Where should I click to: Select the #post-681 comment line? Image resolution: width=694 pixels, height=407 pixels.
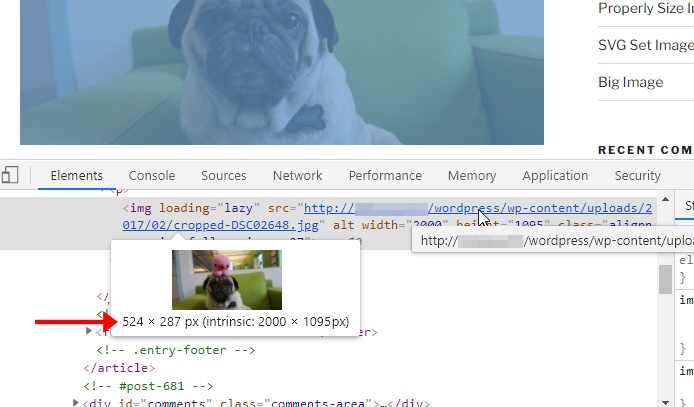tap(148, 386)
